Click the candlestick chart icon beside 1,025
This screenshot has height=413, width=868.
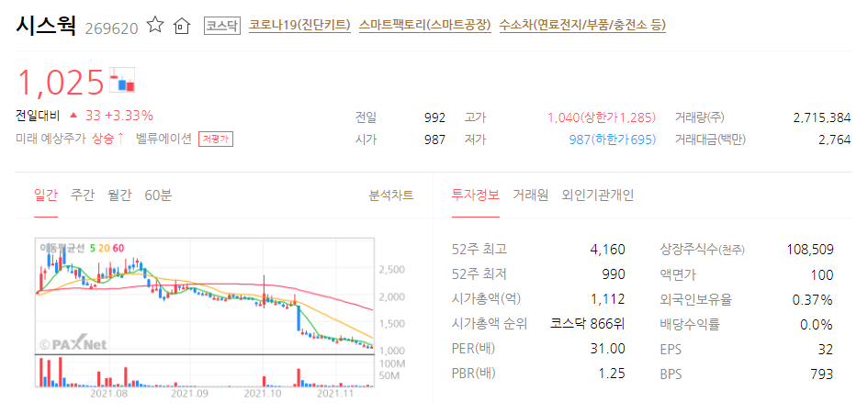pyautogui.click(x=122, y=80)
